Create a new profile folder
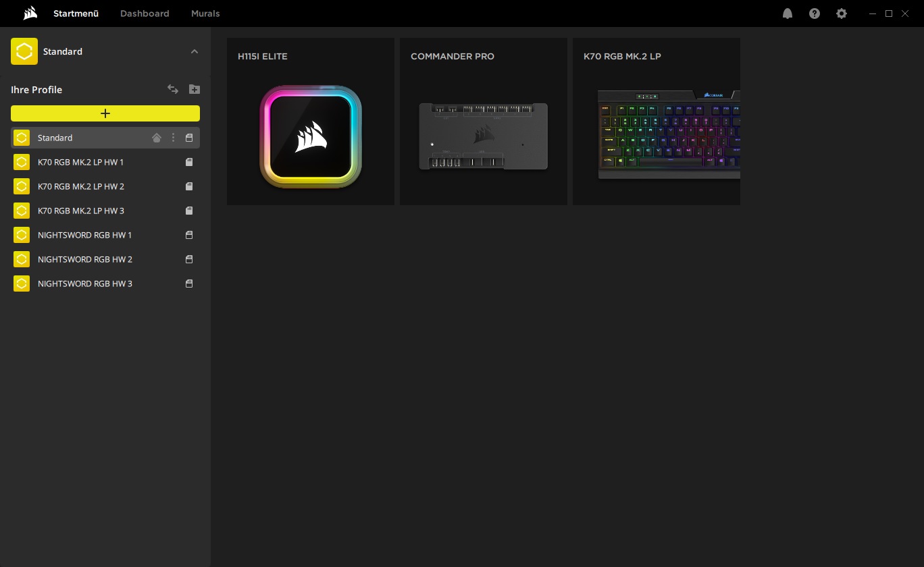The height and width of the screenshot is (567, 924). [195, 89]
